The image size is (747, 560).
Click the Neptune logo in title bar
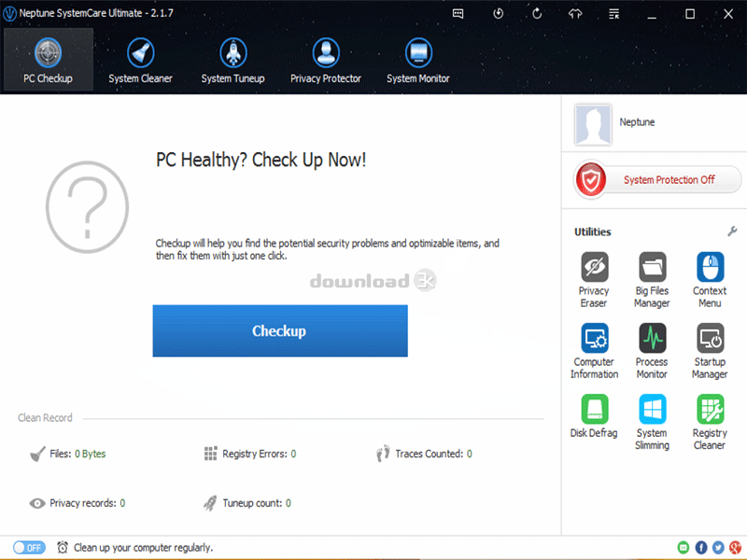(9, 14)
